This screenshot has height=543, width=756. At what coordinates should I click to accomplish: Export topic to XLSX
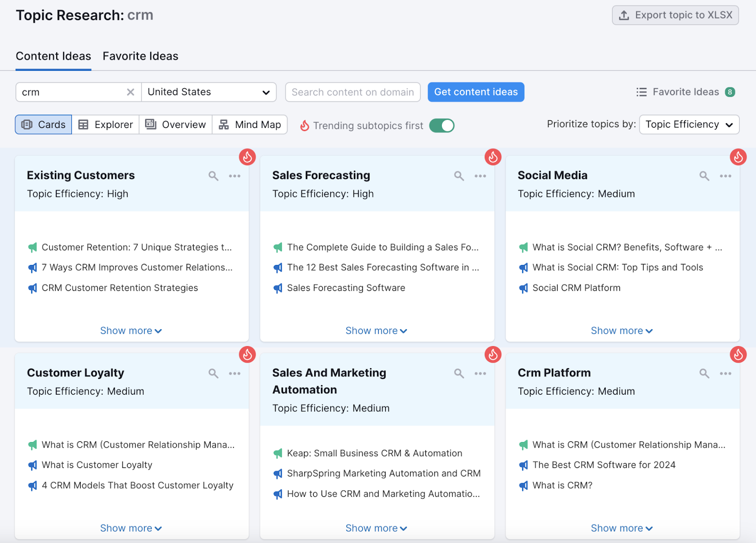675,15
